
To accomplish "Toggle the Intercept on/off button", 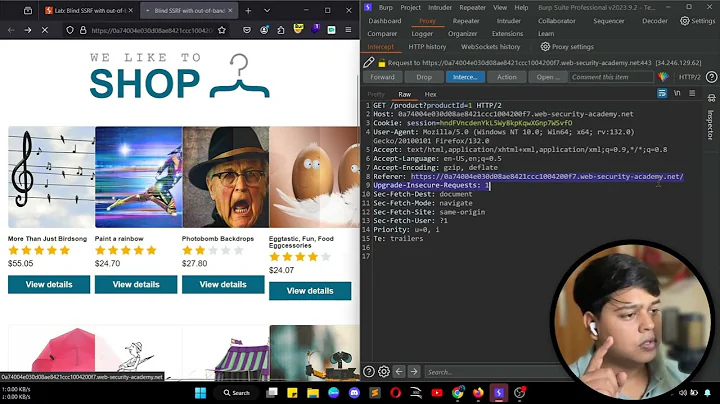I will (465, 77).
